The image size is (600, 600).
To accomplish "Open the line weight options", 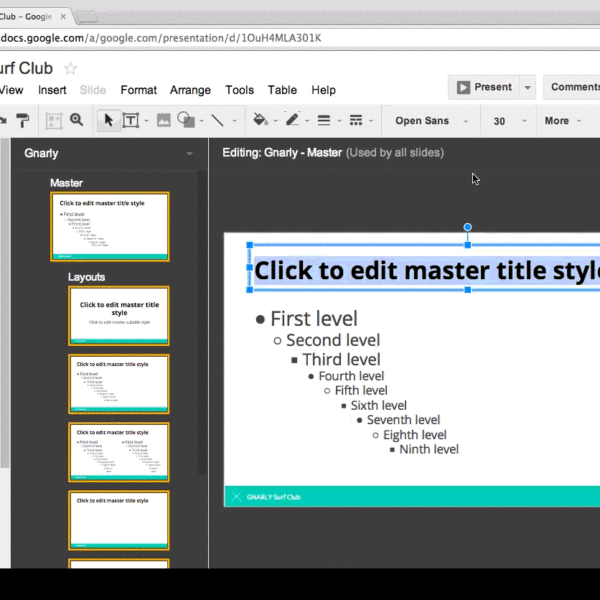I will pyautogui.click(x=323, y=120).
